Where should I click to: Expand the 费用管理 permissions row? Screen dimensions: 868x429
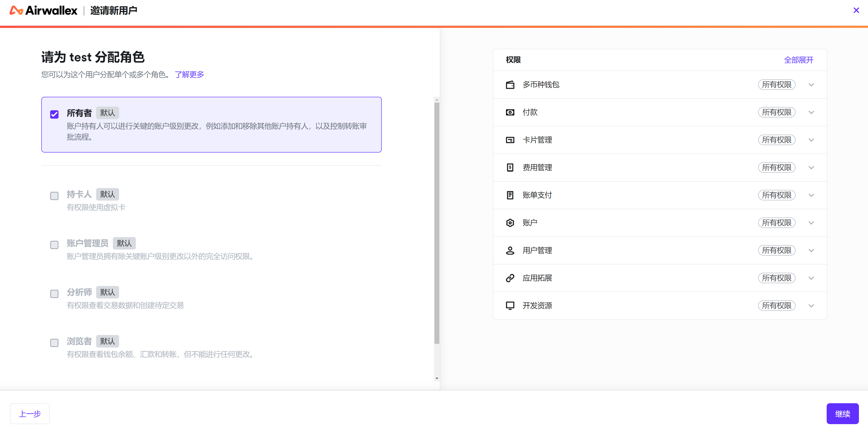click(811, 168)
